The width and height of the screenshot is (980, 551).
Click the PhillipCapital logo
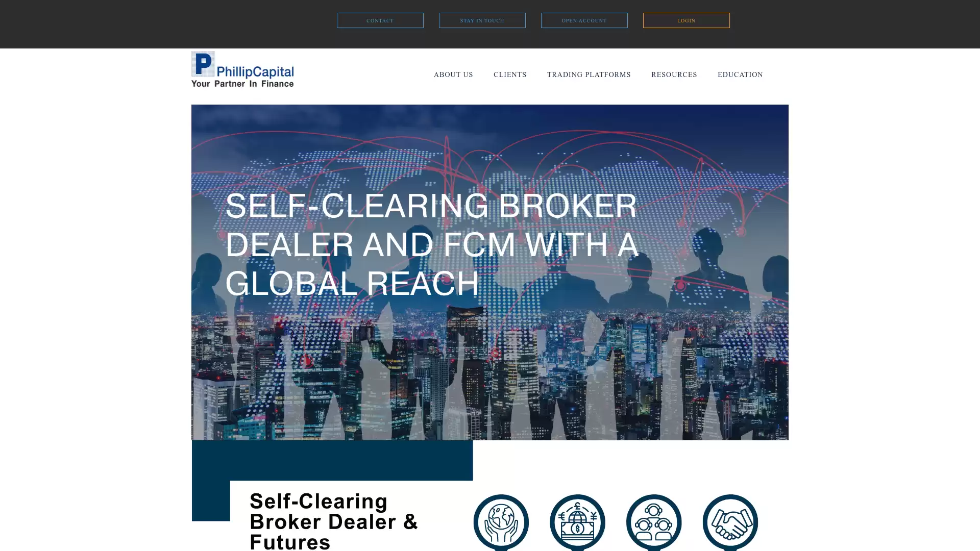pos(242,69)
